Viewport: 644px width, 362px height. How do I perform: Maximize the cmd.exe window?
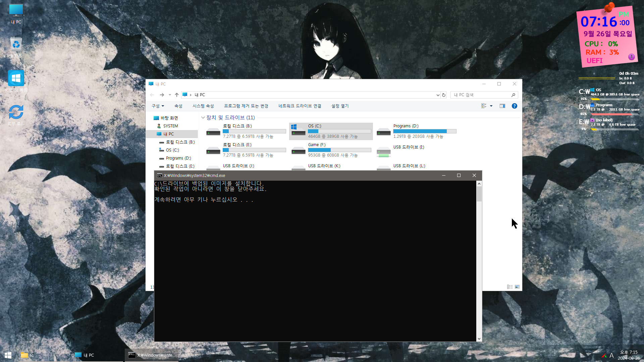point(459,176)
